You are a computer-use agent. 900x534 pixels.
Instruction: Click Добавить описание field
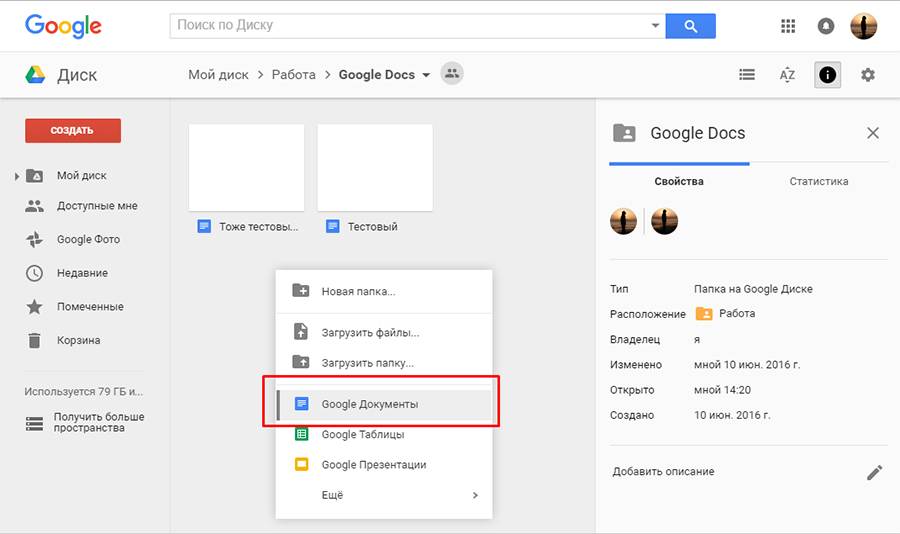664,471
